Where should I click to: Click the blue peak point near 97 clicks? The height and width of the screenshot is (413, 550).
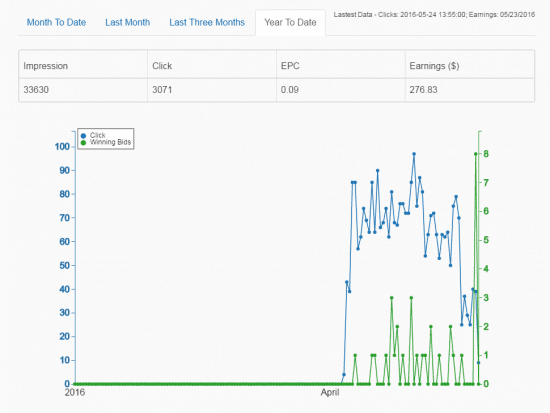[414, 154]
